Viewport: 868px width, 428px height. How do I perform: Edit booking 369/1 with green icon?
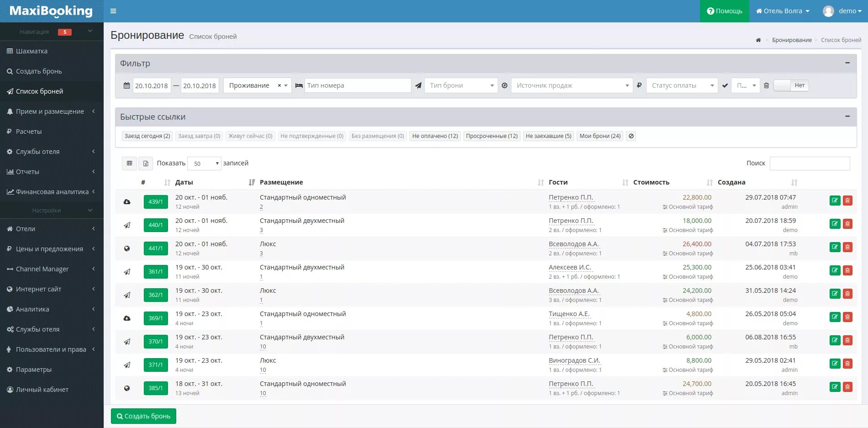coord(835,317)
